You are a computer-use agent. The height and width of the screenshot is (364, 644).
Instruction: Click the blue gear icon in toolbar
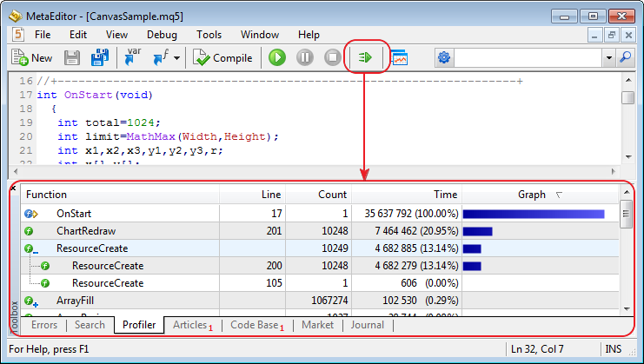pyautogui.click(x=444, y=58)
